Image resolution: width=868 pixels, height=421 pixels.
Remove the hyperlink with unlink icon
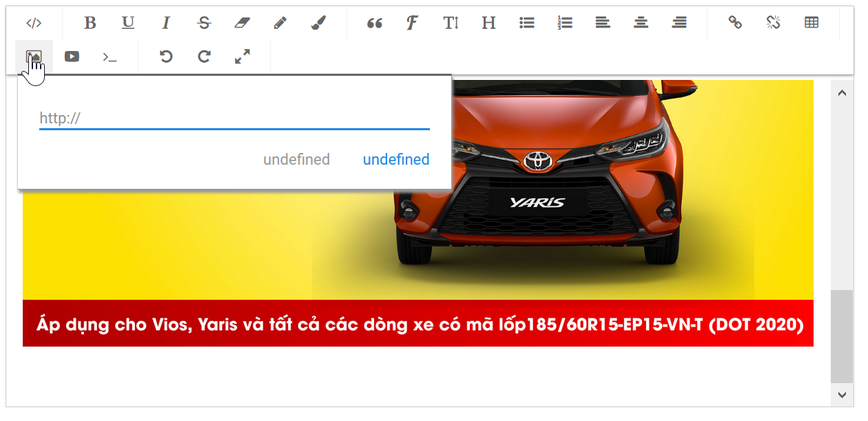pyautogui.click(x=774, y=23)
